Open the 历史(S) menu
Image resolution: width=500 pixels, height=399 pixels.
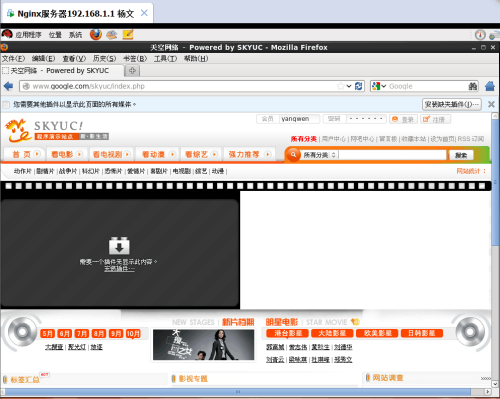104,59
